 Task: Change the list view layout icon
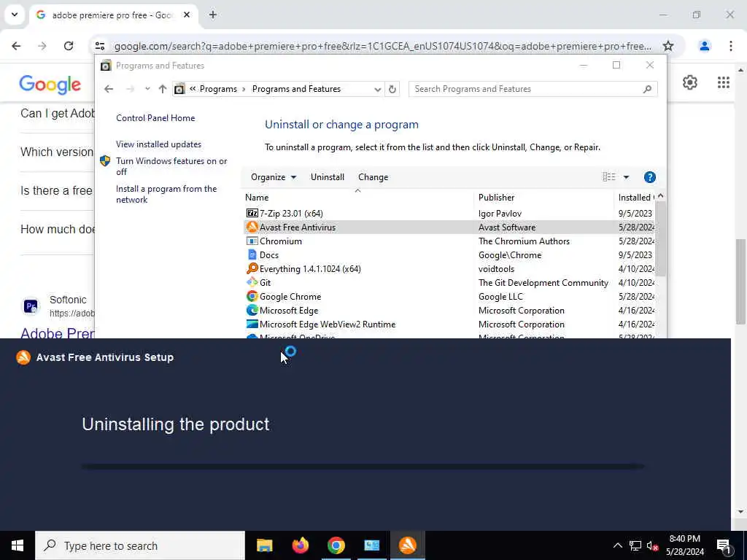[x=609, y=177]
